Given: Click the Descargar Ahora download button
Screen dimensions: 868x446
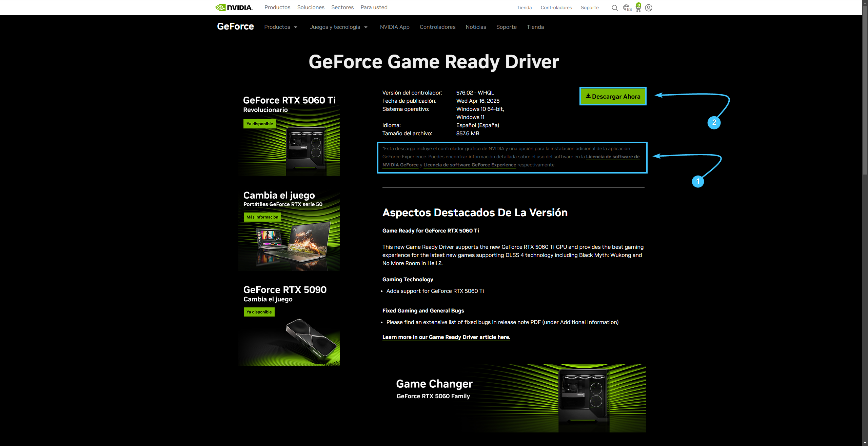Looking at the screenshot, I should (x=613, y=97).
